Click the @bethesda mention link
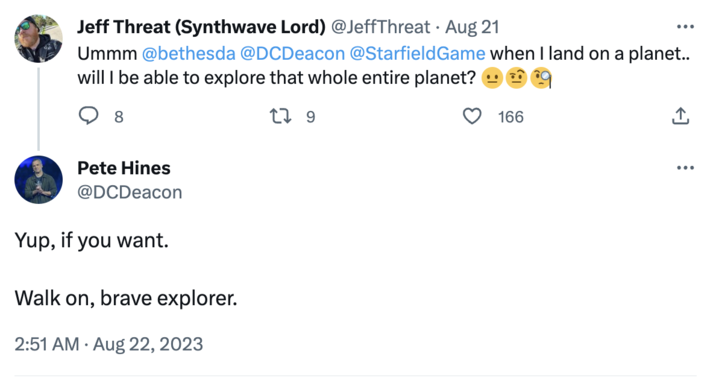Screen dimensions: 716x380 coord(189,53)
